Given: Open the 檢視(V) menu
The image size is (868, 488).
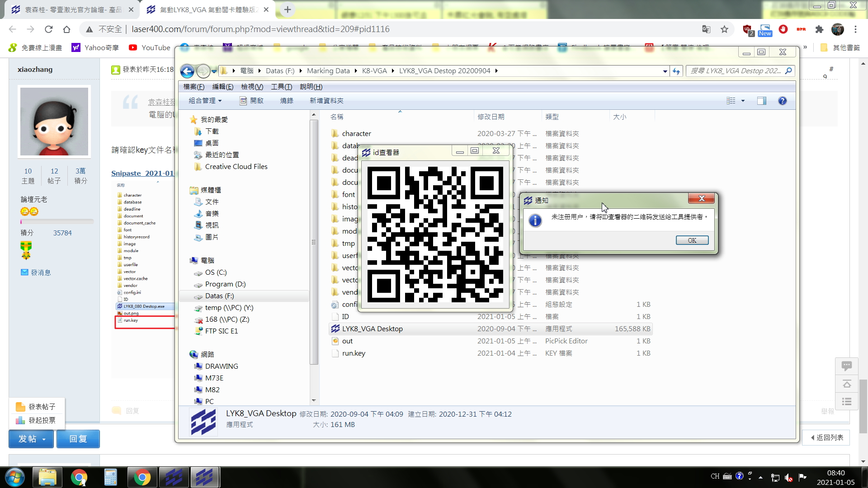Looking at the screenshot, I should (x=252, y=87).
